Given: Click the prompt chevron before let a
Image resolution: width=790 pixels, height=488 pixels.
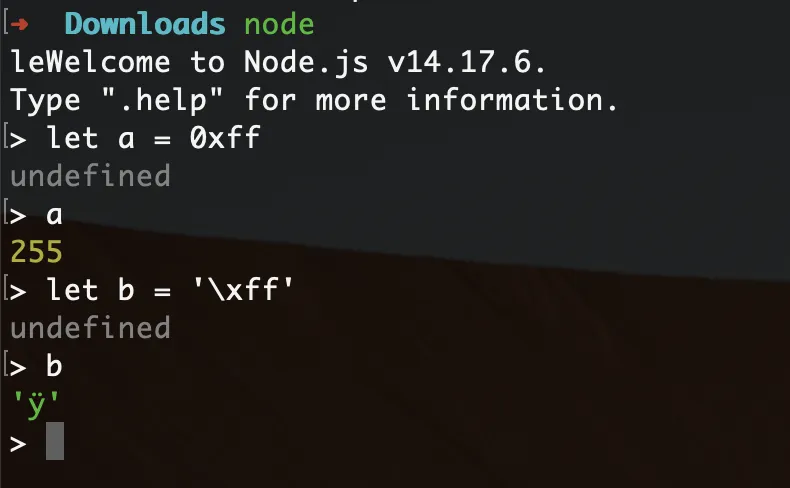Looking at the screenshot, I should (18, 140).
